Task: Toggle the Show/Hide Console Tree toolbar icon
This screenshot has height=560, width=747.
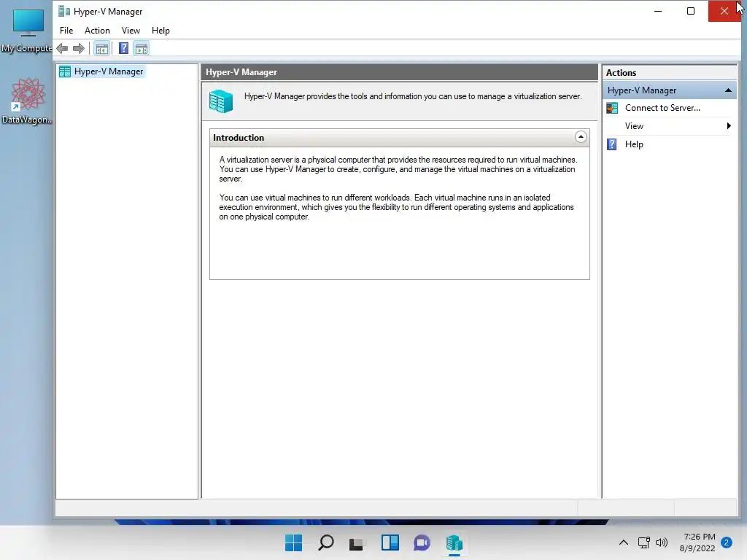Action: pos(101,48)
